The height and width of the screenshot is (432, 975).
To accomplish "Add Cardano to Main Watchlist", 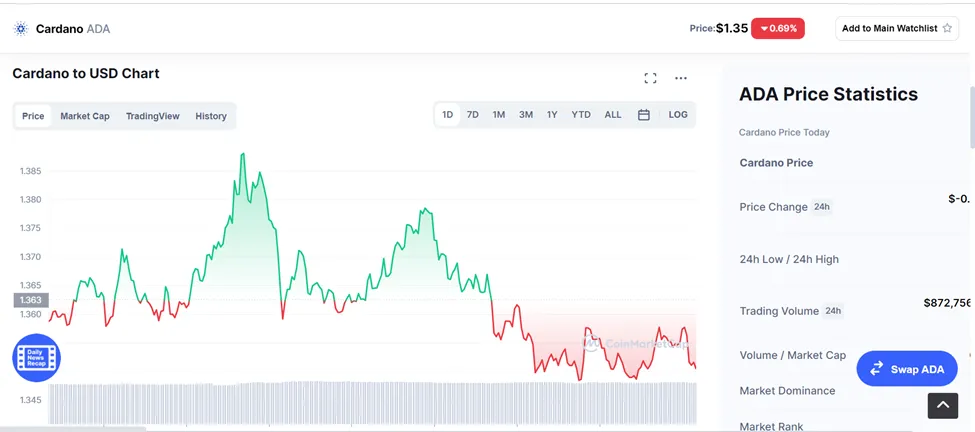I will [x=897, y=28].
